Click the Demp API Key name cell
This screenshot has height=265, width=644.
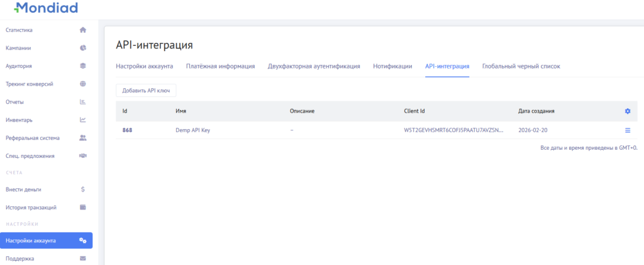click(193, 130)
